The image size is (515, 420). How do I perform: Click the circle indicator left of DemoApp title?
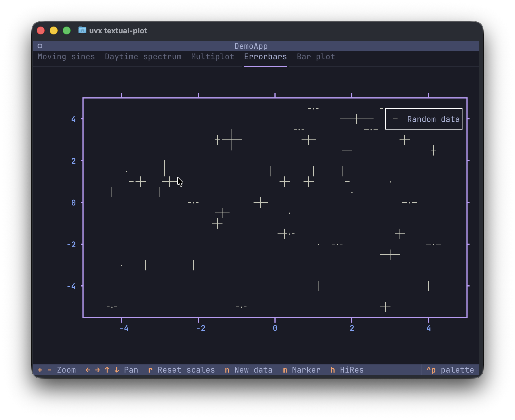tap(40, 46)
